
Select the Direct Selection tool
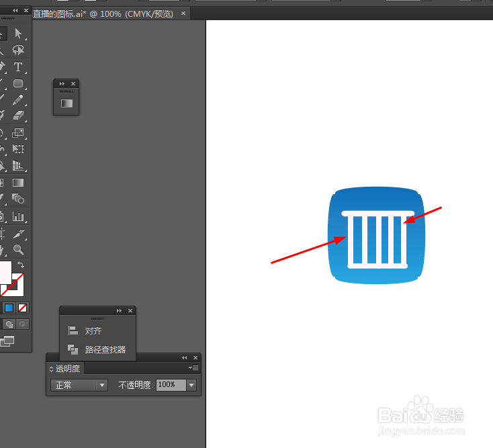click(x=18, y=34)
